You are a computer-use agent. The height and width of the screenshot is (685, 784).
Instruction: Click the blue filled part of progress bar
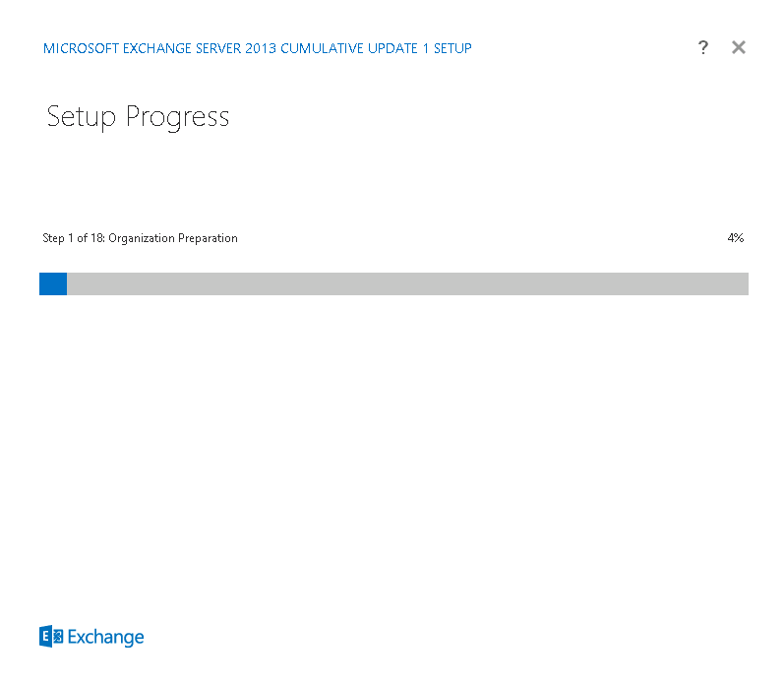tap(53, 283)
